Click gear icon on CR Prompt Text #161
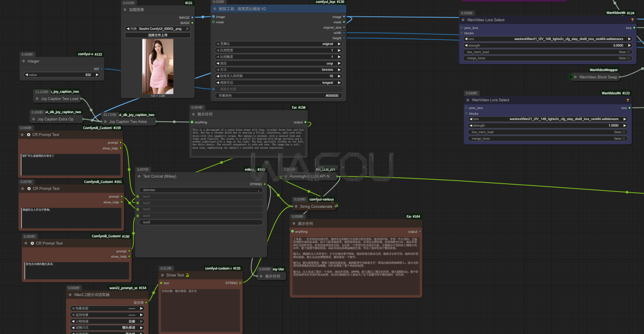This screenshot has width=644, height=334. [29, 189]
